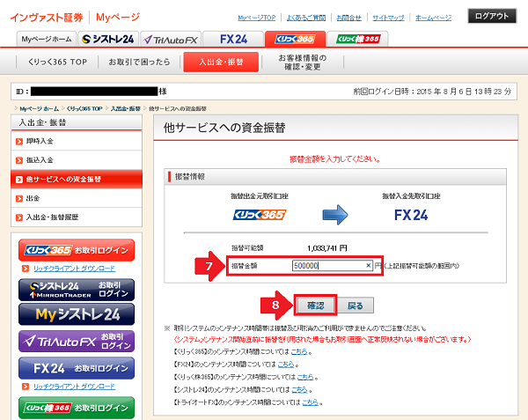Select 振込入金 in the sidebar

coord(77,160)
